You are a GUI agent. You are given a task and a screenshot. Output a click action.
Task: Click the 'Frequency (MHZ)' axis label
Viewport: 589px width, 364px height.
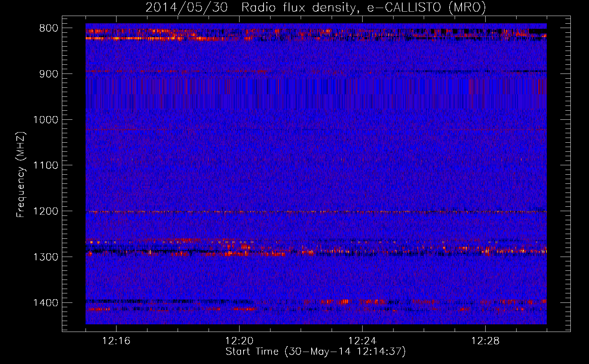[21, 175]
